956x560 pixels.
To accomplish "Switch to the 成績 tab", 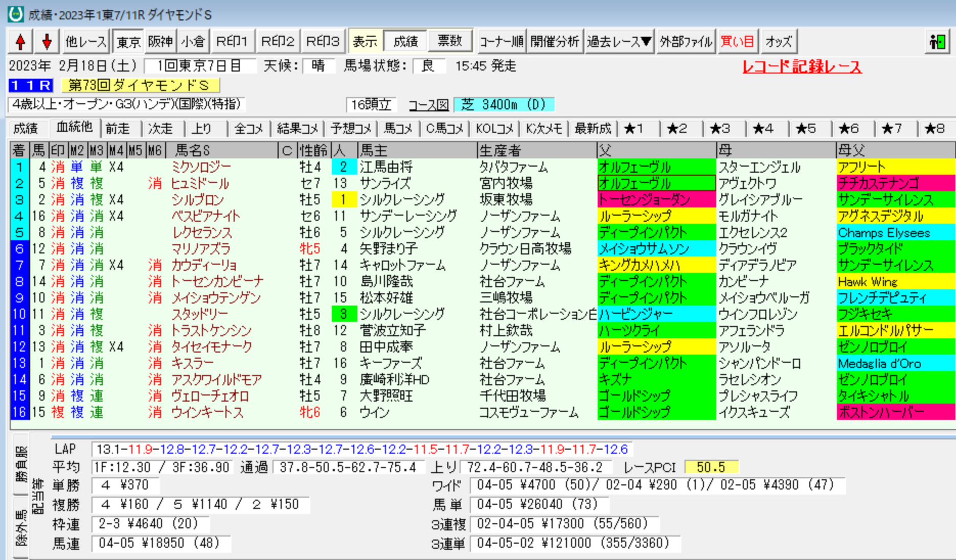I will (x=26, y=128).
